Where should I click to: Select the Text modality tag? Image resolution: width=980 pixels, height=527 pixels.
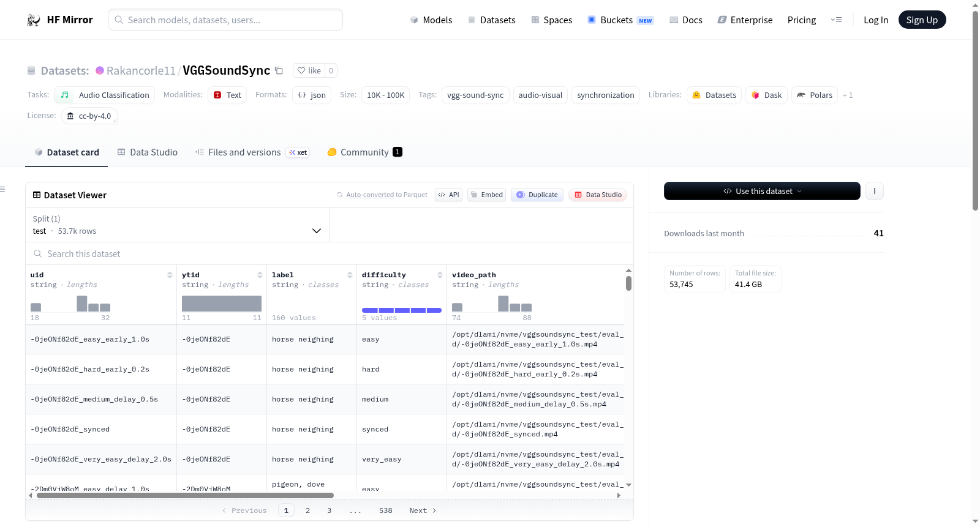coord(227,95)
